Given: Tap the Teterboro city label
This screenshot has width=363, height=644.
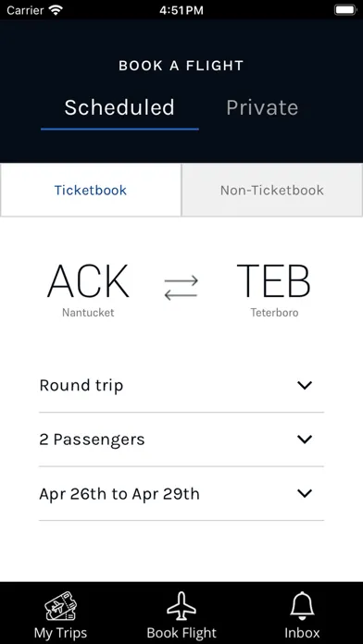Looking at the screenshot, I should point(275,313).
